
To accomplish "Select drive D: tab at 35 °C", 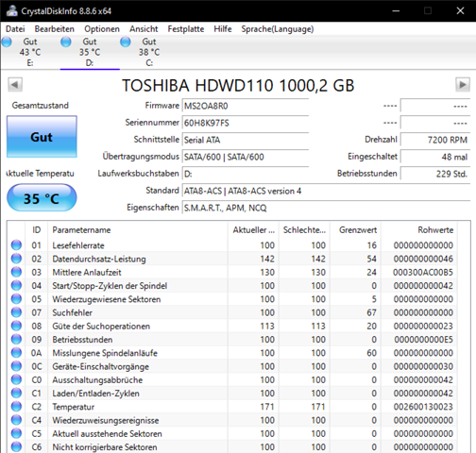I will point(90,52).
